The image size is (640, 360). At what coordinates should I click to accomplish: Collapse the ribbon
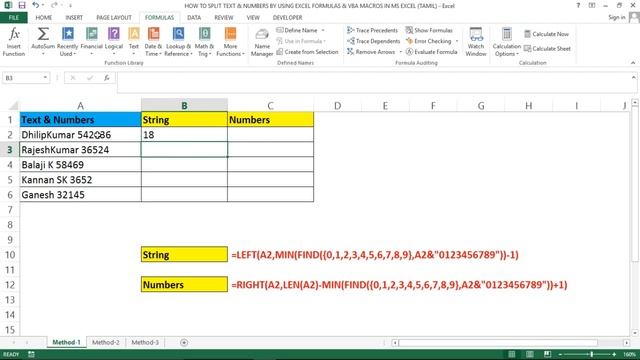pyautogui.click(x=633, y=63)
